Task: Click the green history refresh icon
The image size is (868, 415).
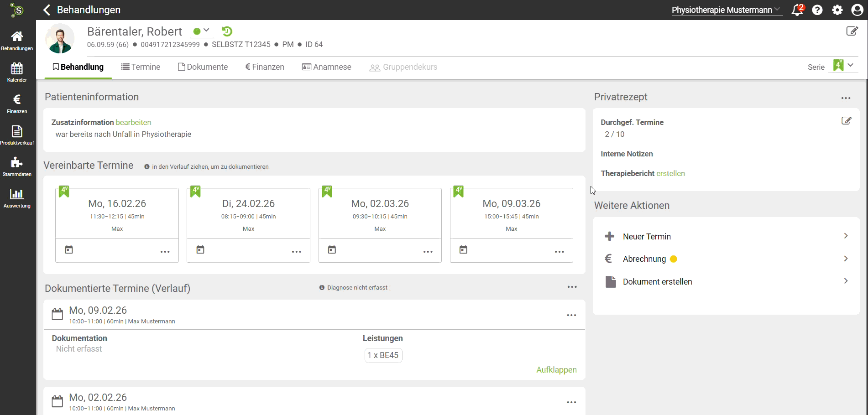Action: [227, 31]
